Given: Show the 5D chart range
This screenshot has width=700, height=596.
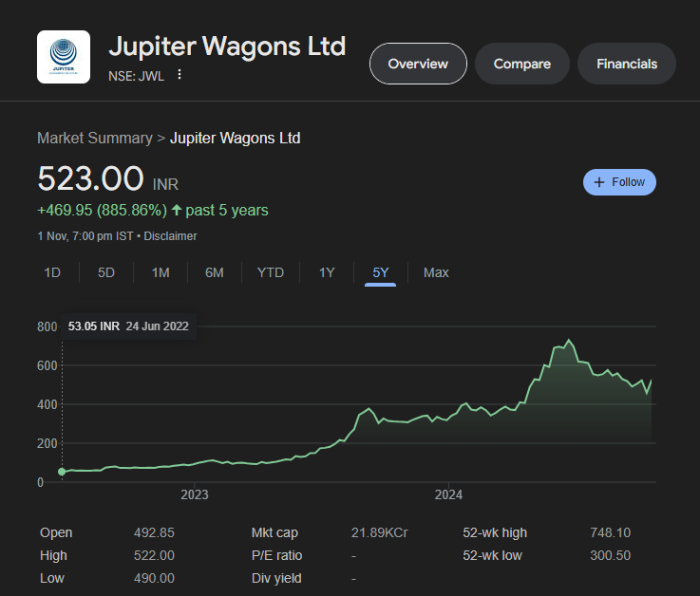Looking at the screenshot, I should pyautogui.click(x=106, y=272).
